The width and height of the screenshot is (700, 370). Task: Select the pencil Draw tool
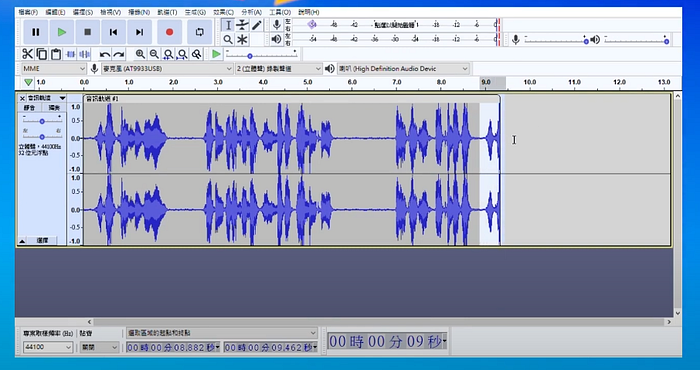(x=256, y=25)
